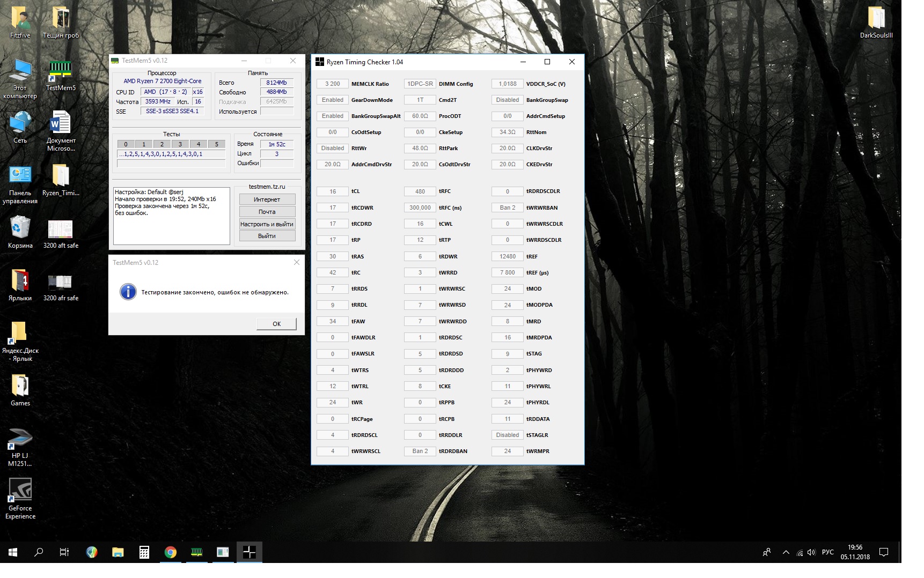The width and height of the screenshot is (924, 578).
Task: Click the TestMem5 Всего memory value 8124Mb
Action: [x=277, y=83]
